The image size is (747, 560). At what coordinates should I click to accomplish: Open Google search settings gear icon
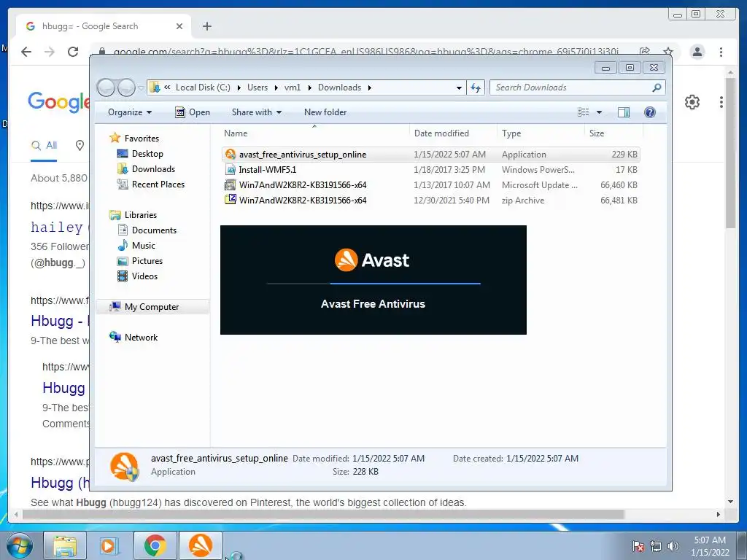coord(692,102)
